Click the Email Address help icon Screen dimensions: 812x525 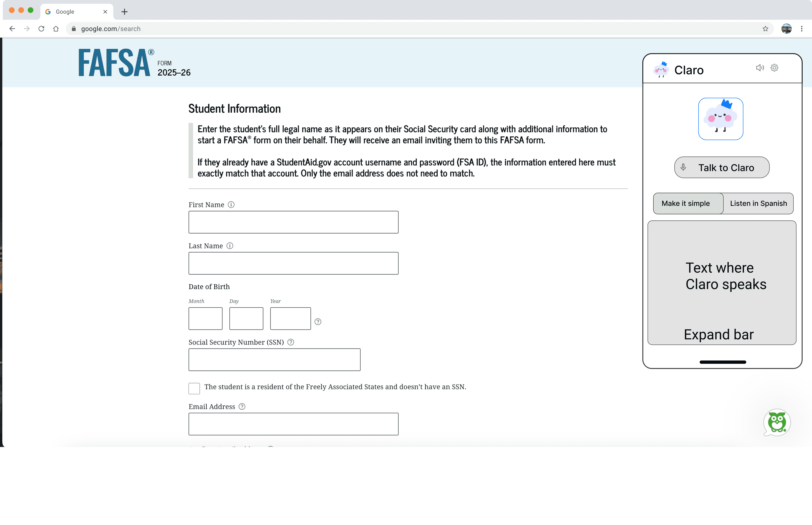coord(242,407)
